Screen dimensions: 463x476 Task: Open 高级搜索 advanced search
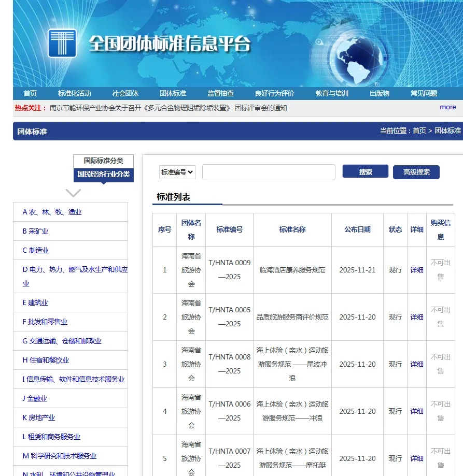click(416, 172)
